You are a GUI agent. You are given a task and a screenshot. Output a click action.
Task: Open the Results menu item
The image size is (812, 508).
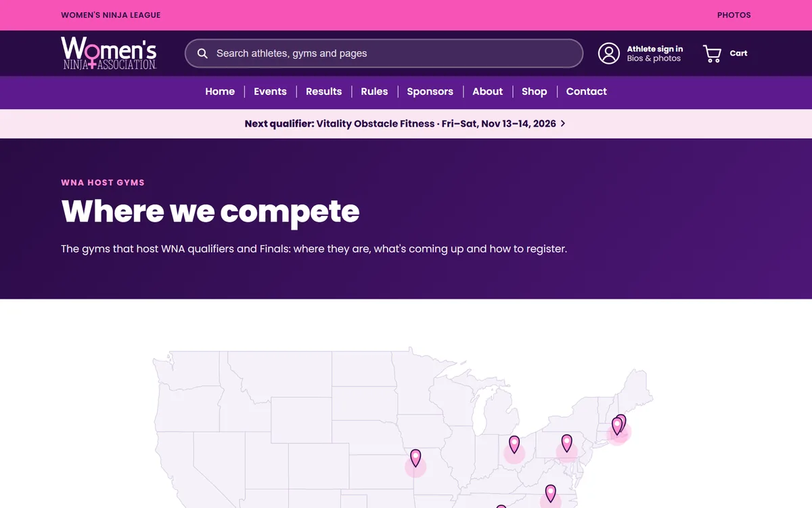(x=323, y=91)
